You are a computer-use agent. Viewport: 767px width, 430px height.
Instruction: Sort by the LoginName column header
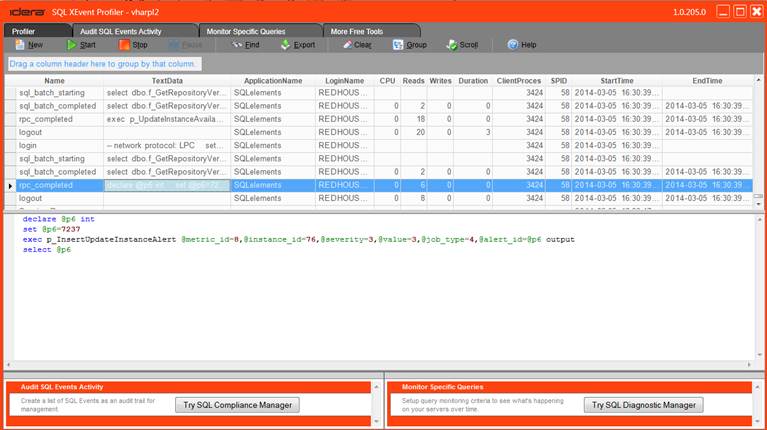pyautogui.click(x=345, y=81)
